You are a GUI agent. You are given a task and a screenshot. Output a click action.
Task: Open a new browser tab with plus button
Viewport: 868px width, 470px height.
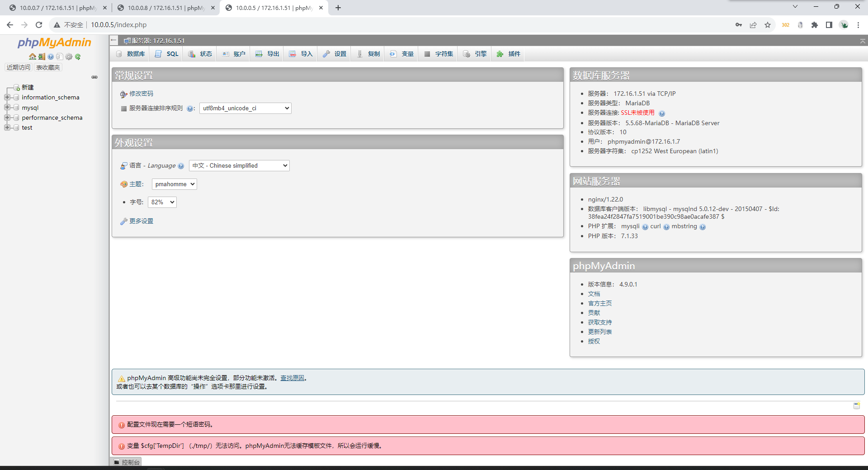338,8
